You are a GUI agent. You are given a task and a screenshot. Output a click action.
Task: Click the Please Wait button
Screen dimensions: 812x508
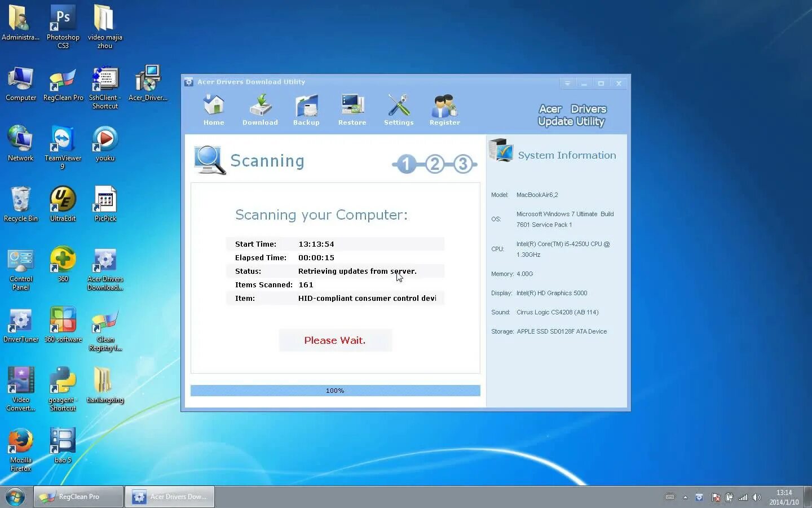335,340
